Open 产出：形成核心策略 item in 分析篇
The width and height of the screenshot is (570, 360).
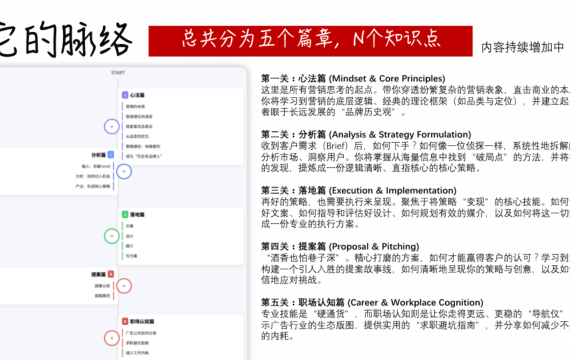[x=93, y=186]
